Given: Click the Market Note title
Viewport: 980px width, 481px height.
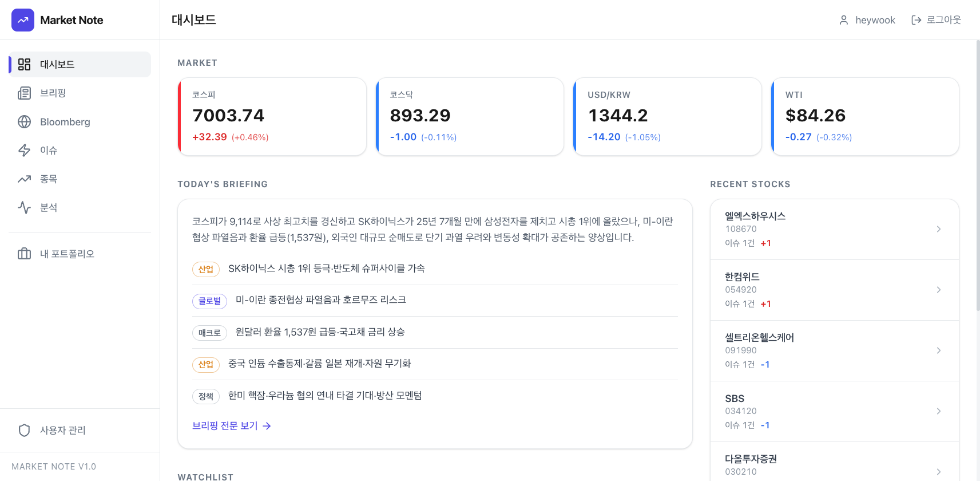Looking at the screenshot, I should tap(72, 20).
